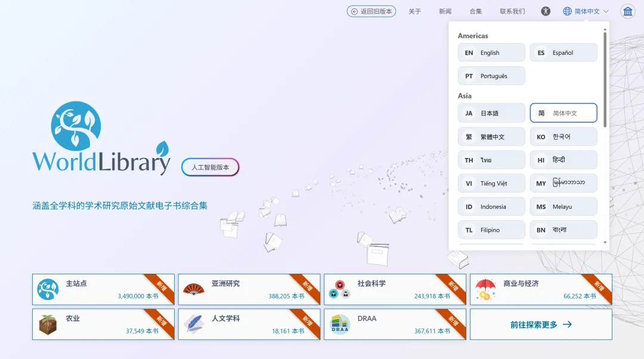Click the 主站点 collection icon

pyautogui.click(x=48, y=289)
